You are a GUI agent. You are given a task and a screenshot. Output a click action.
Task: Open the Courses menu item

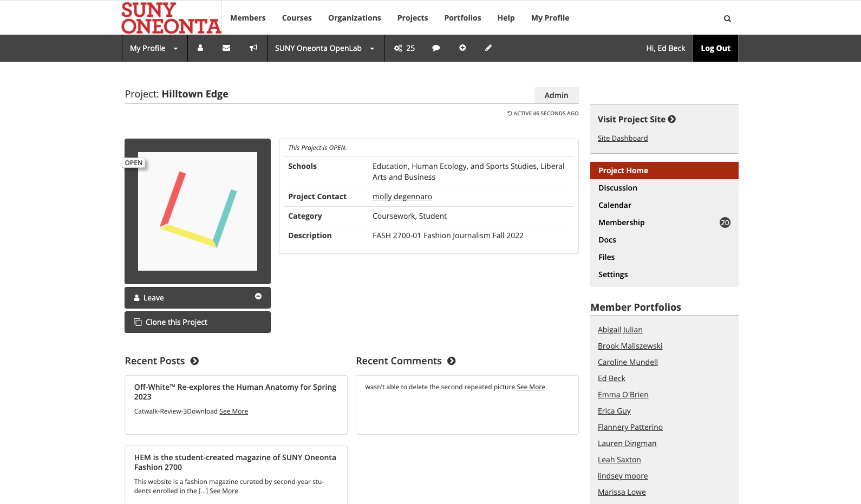pos(297,18)
